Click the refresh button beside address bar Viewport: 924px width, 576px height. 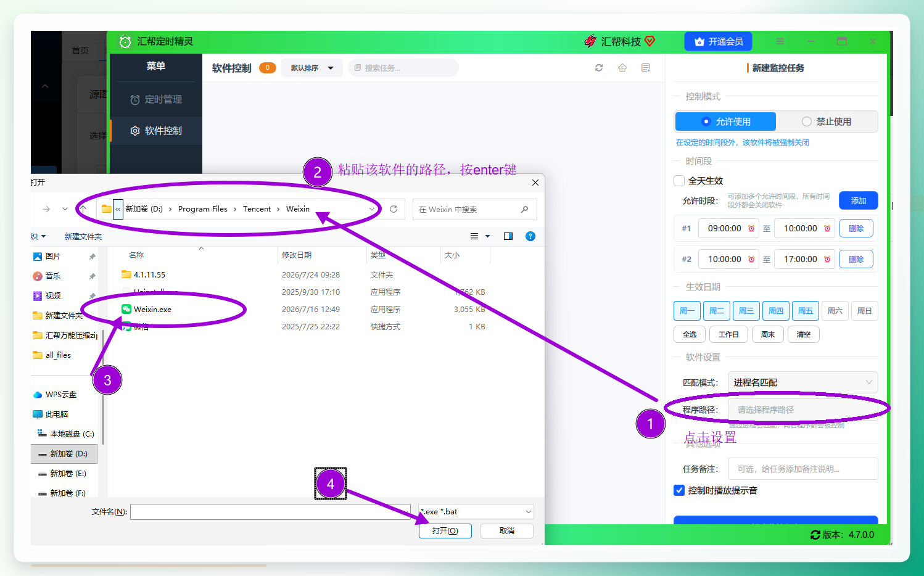394,209
